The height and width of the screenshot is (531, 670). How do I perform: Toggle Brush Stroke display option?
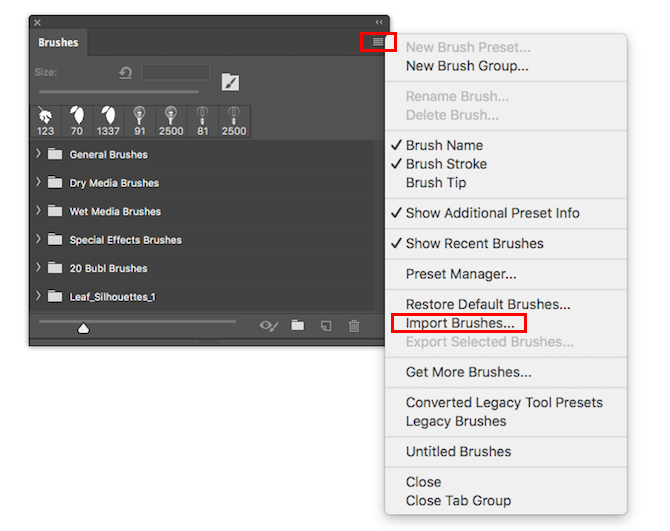pyautogui.click(x=505, y=164)
